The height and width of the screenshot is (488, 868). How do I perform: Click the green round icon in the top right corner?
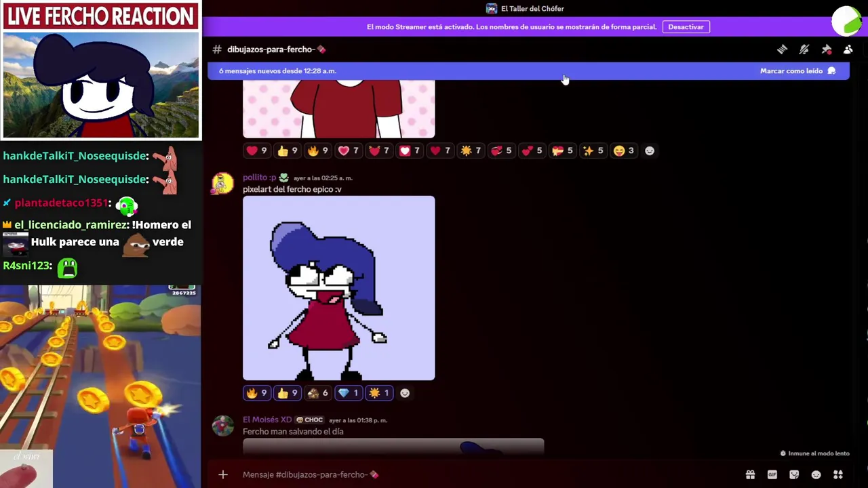click(847, 20)
